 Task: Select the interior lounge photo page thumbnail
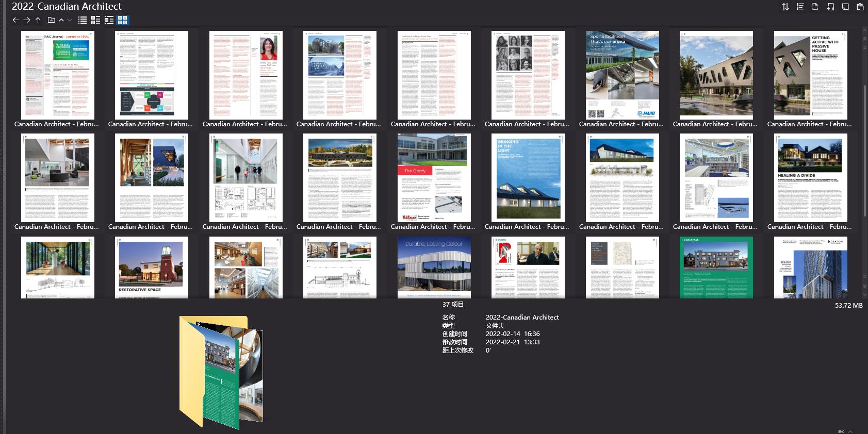coord(57,178)
